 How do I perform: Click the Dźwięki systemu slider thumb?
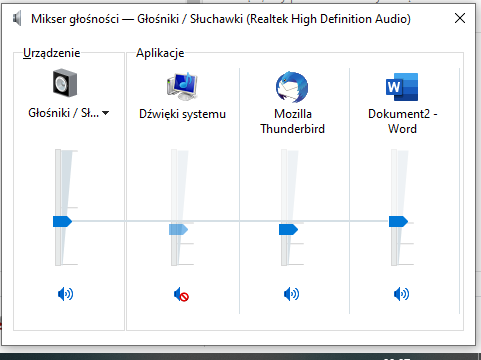(x=178, y=229)
